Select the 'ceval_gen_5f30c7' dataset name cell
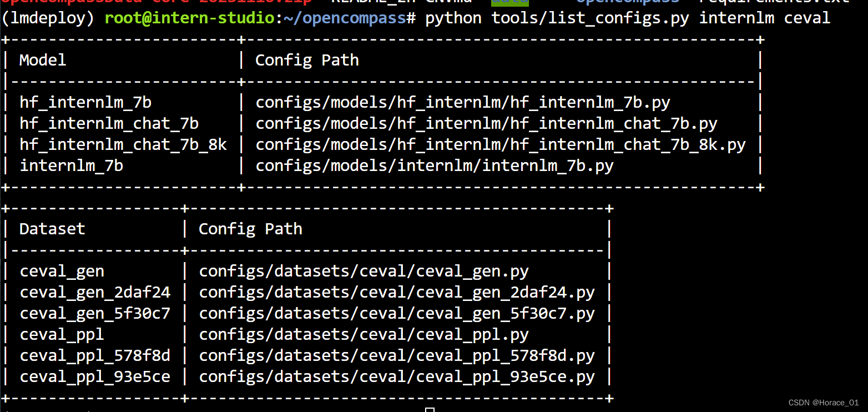 pyautogui.click(x=95, y=313)
